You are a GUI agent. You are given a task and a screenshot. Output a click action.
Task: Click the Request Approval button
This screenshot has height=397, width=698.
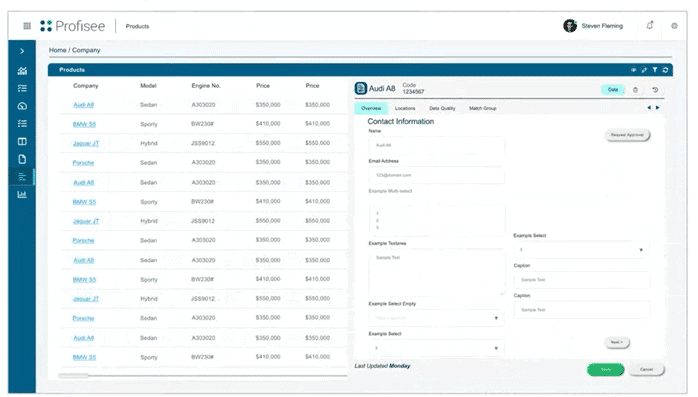coord(627,135)
